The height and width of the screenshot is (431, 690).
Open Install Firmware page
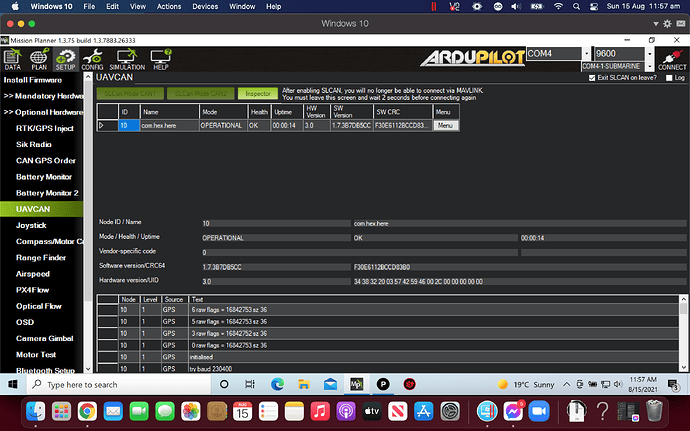pos(33,80)
